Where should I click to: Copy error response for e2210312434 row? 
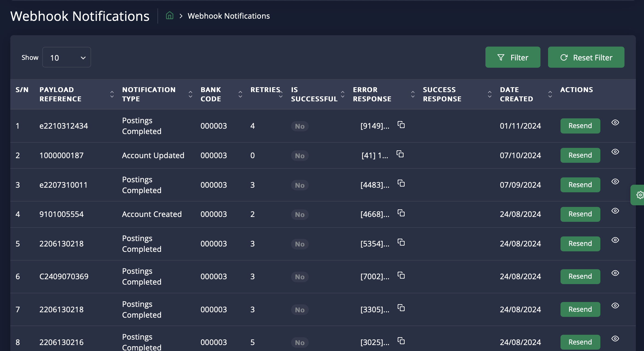coord(401,125)
